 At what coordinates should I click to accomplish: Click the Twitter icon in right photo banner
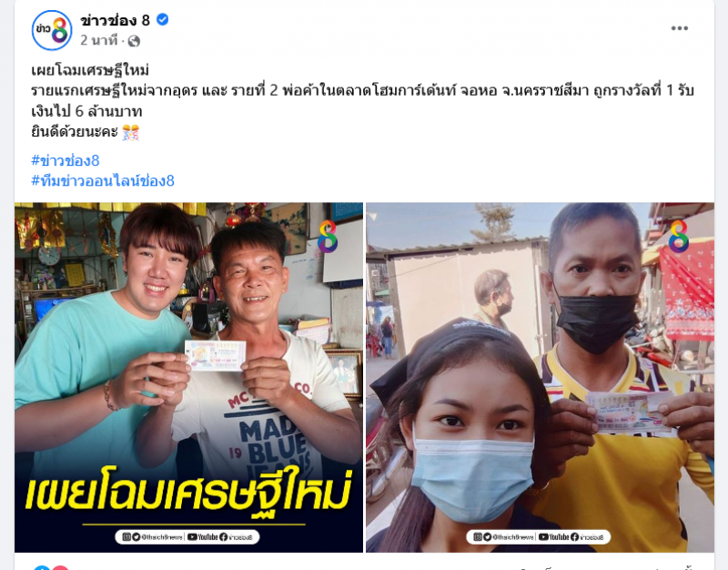[x=487, y=537]
